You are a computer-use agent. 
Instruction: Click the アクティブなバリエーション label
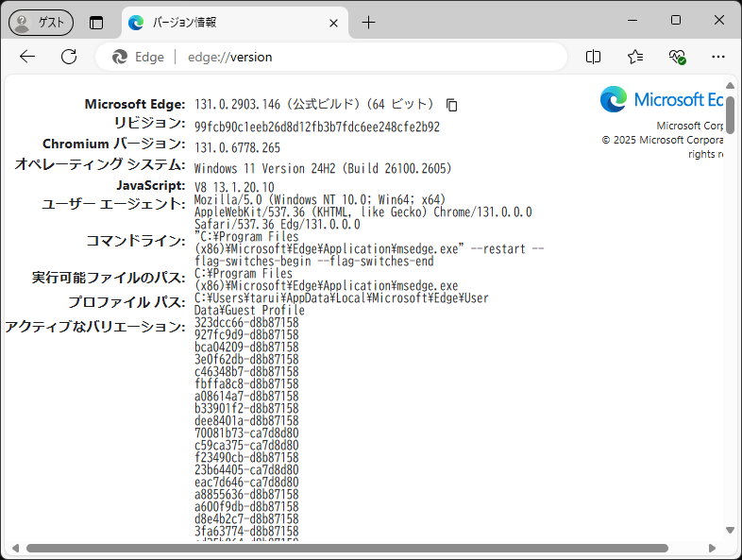(95, 327)
